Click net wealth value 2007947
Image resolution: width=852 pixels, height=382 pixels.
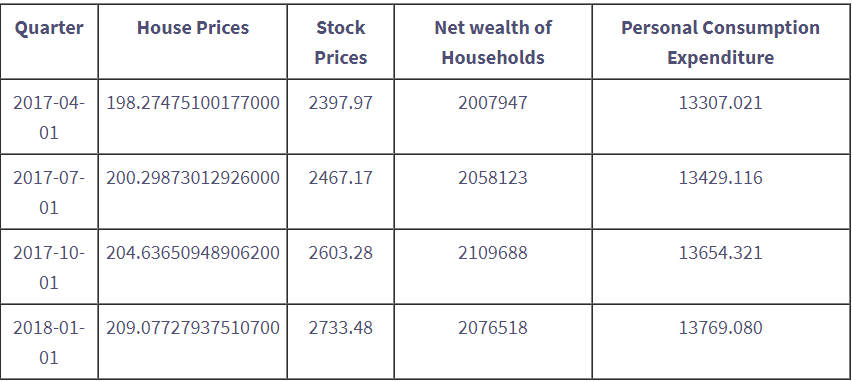pos(493,103)
